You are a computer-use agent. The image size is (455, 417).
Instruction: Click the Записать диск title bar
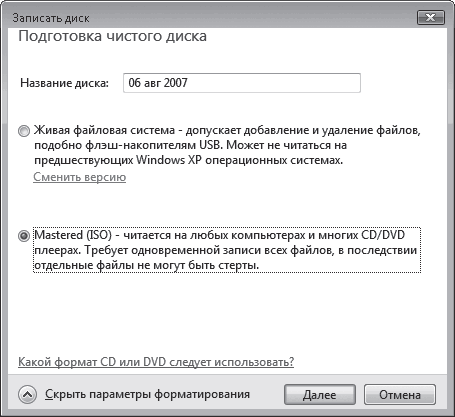point(213,18)
